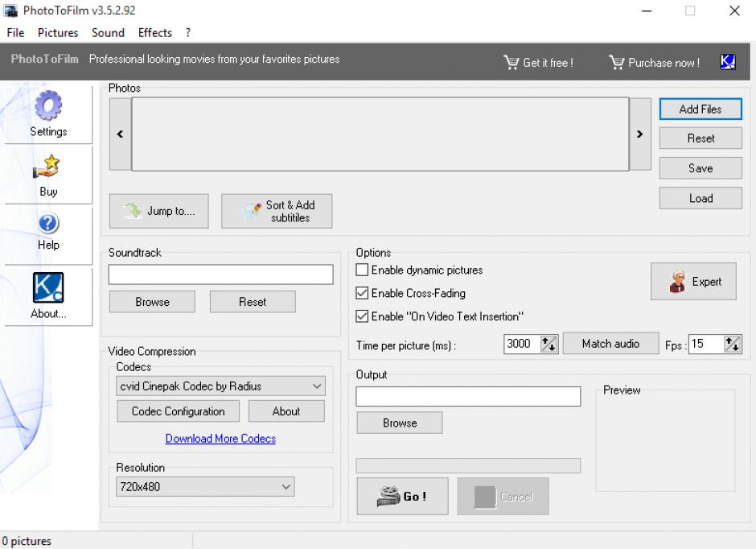Click the empty Photos strip area

tap(380, 134)
